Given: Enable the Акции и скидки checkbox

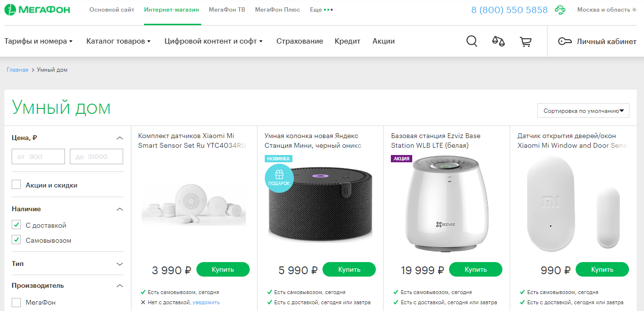Looking at the screenshot, I should (16, 185).
